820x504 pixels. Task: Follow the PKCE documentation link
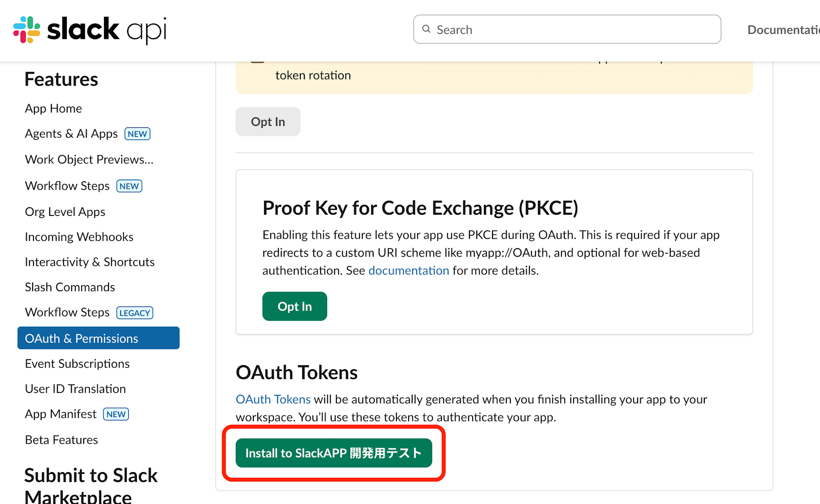pyautogui.click(x=409, y=271)
